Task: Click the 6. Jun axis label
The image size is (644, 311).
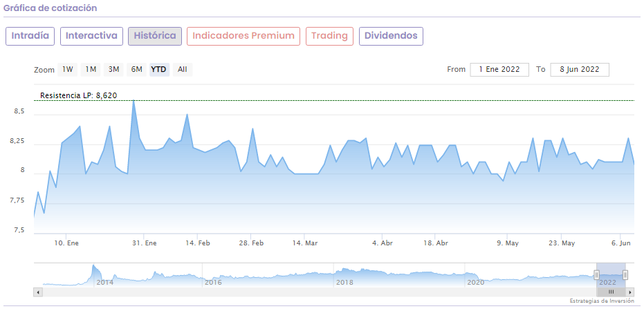Action: (620, 243)
